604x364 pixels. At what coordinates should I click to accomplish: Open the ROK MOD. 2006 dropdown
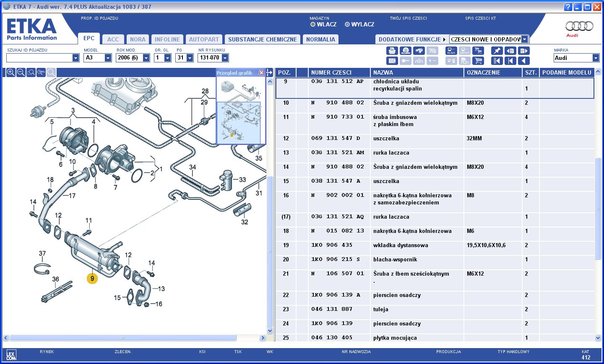click(146, 58)
